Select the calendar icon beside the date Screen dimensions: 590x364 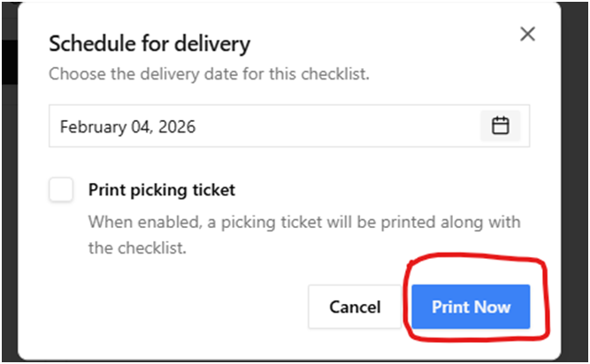click(x=501, y=126)
